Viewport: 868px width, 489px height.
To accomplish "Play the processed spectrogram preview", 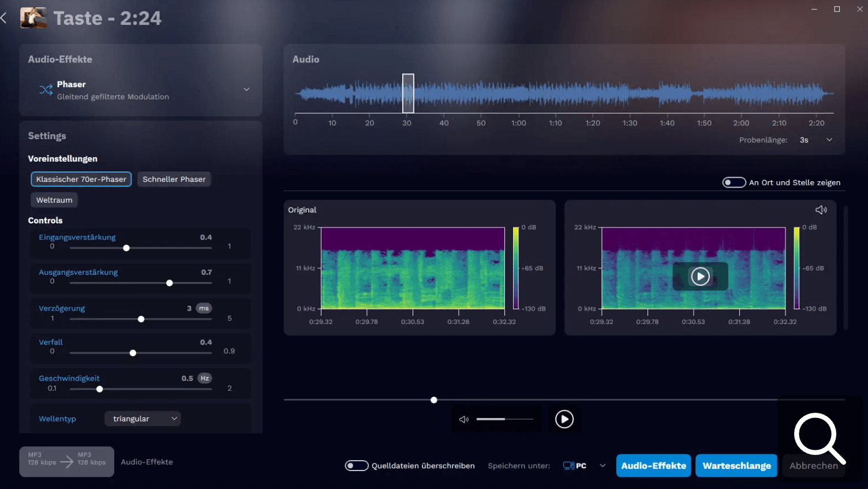I will [700, 277].
